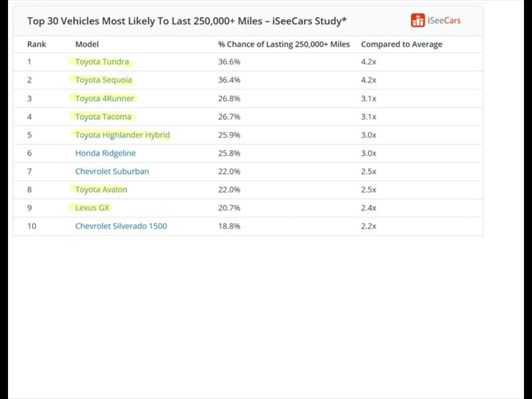Click the Honda Ridgeline link
The image size is (532, 399).
(105, 153)
